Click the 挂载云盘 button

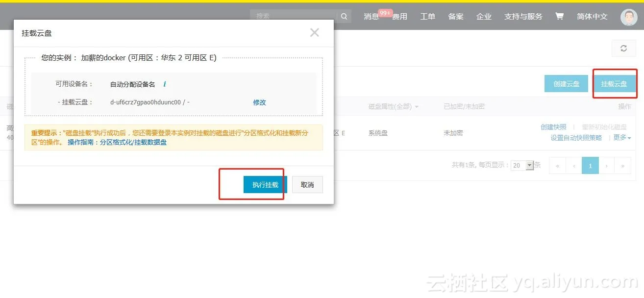(x=614, y=84)
